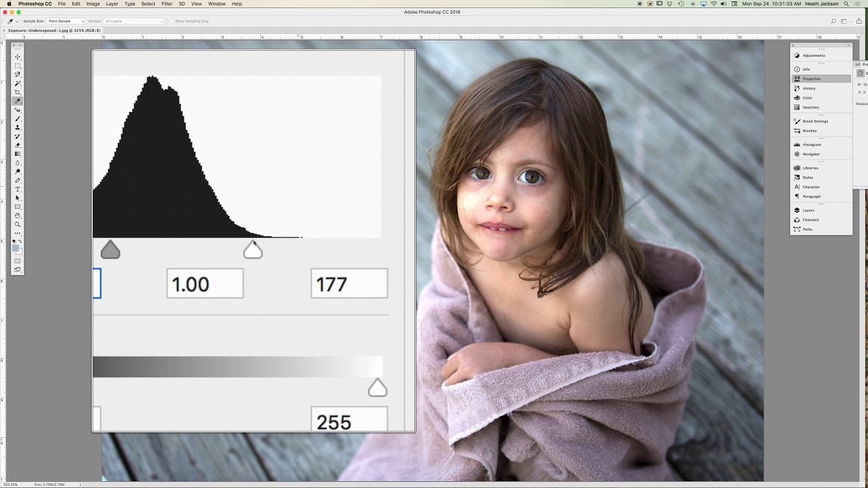Select the Rectangle shape tool
The image size is (868, 488).
18,207
